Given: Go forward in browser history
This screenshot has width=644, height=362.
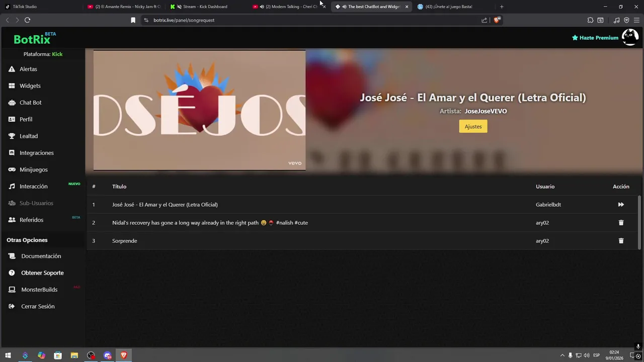Looking at the screenshot, I should (x=17, y=20).
